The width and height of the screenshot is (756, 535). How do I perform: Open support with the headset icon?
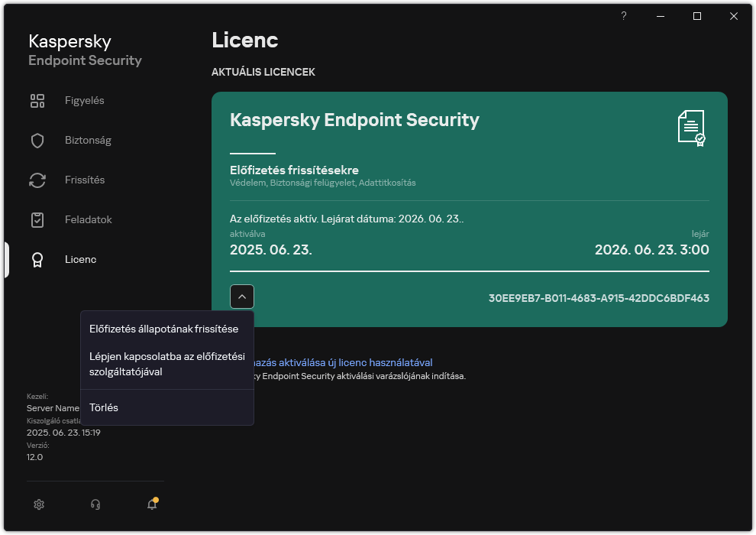pyautogui.click(x=95, y=504)
